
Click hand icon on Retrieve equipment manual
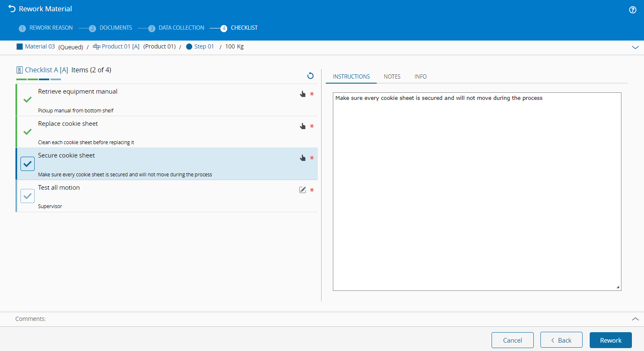pyautogui.click(x=303, y=94)
